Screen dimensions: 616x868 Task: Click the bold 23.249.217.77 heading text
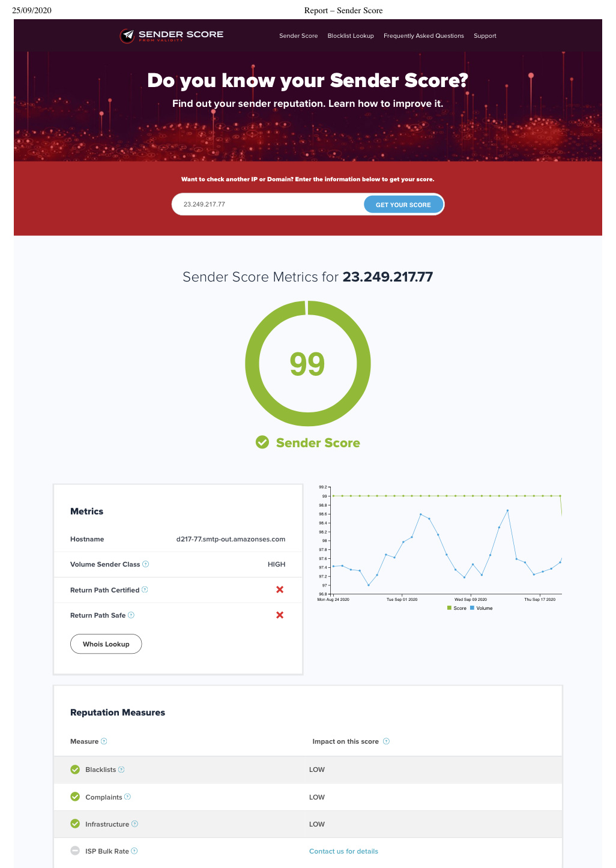388,277
